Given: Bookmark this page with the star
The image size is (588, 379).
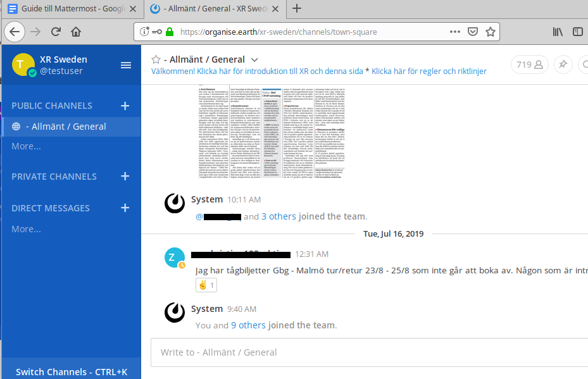Looking at the screenshot, I should click(491, 32).
